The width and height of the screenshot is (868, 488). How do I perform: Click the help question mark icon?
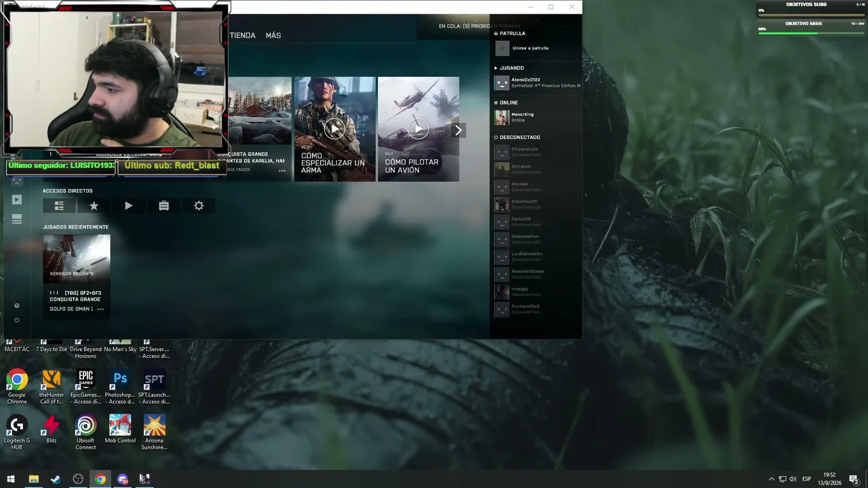17,306
